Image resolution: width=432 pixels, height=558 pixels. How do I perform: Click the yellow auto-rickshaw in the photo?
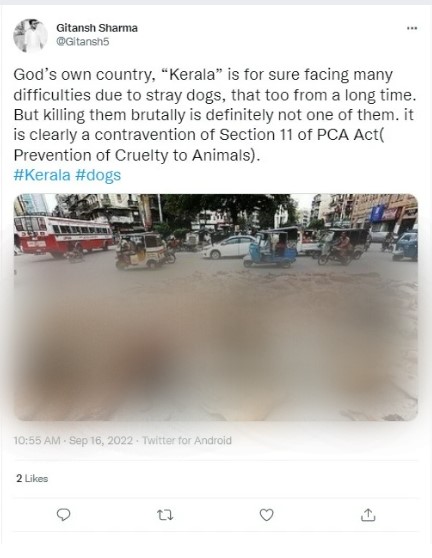142,251
